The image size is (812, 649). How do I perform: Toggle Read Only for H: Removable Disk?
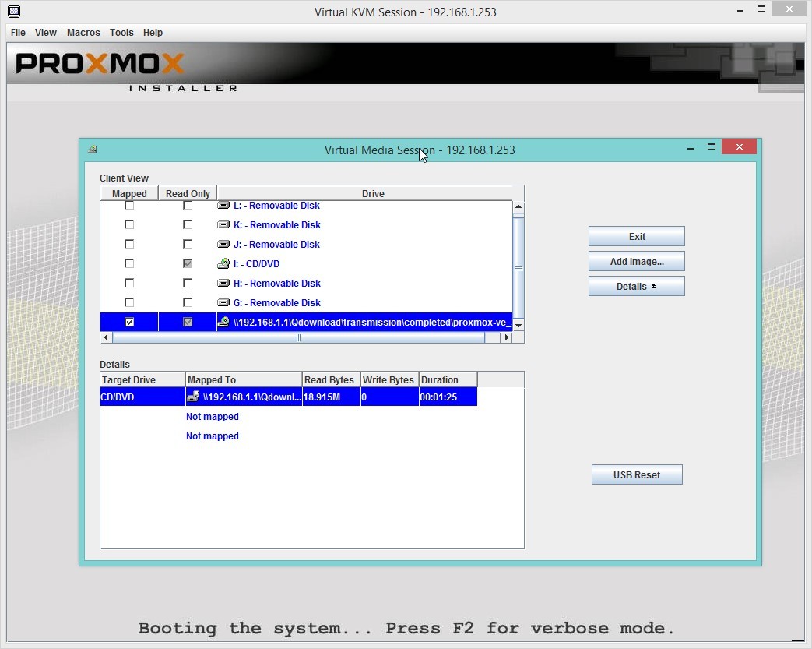[x=188, y=283]
